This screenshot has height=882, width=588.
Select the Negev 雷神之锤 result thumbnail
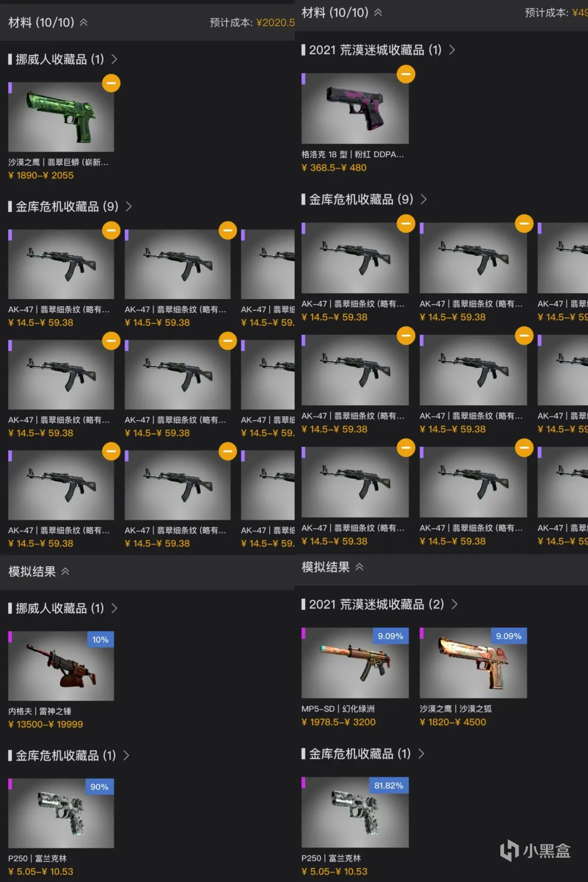[61, 666]
